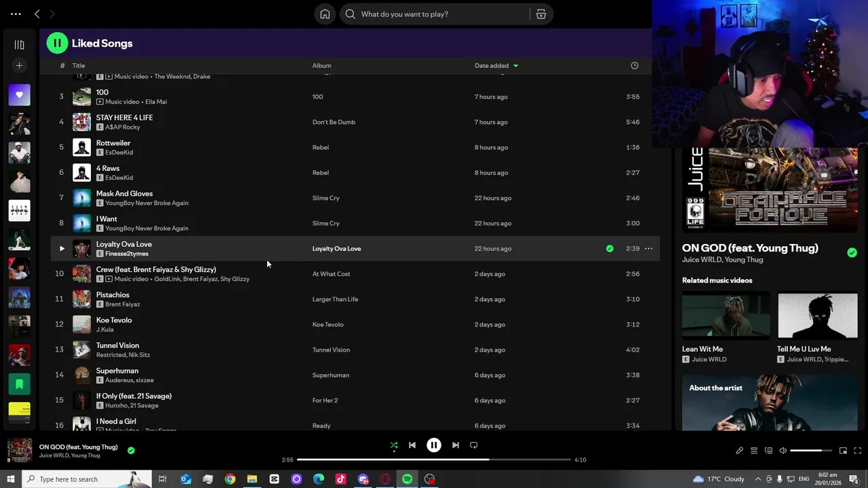
Task: Focus the 'What do you want to play?' search box
Action: coord(435,14)
